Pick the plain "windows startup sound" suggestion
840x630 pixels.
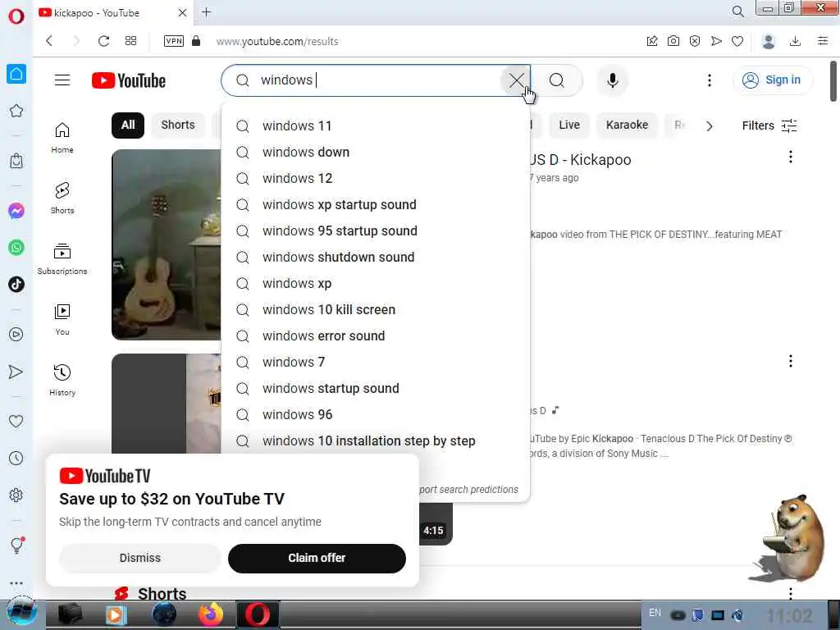coord(375,388)
